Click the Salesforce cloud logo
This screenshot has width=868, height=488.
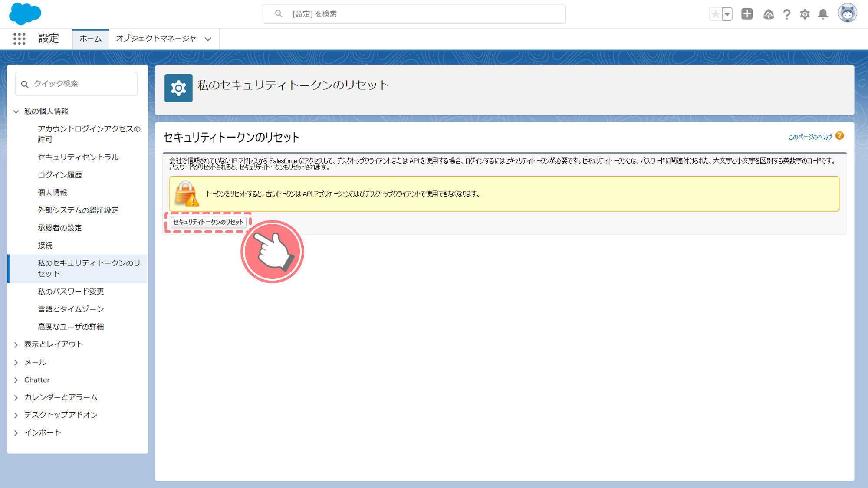click(x=25, y=13)
